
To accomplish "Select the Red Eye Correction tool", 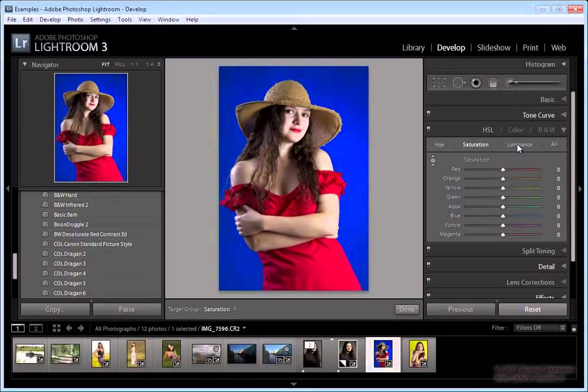I will pos(476,83).
